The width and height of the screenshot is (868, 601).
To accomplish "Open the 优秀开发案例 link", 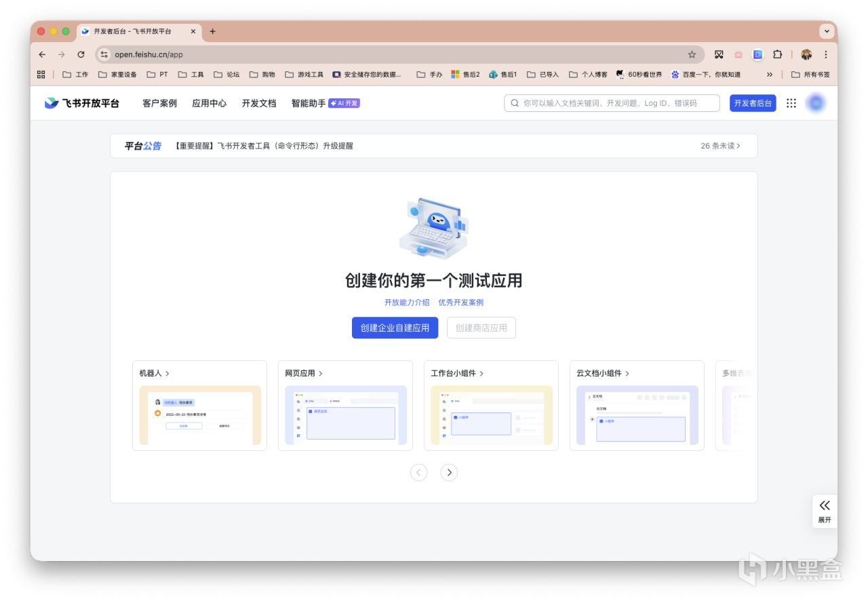I will click(x=461, y=303).
